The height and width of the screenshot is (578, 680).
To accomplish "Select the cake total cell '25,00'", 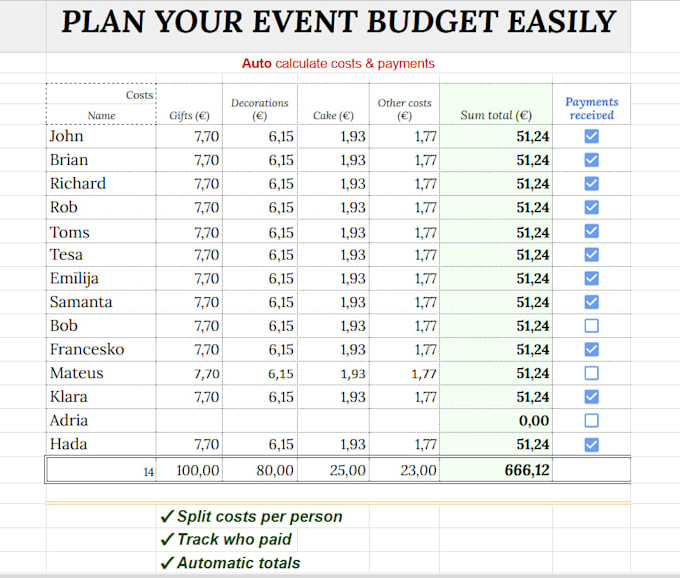I will click(333, 470).
